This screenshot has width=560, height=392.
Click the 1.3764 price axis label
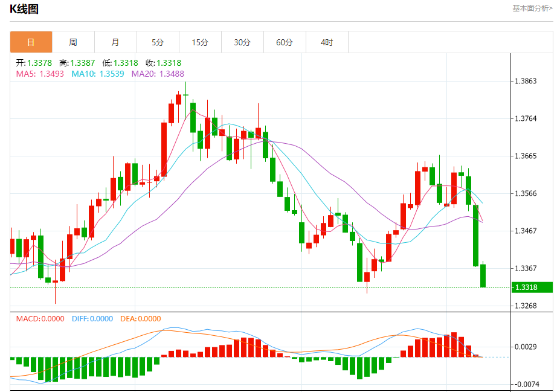tap(526, 118)
